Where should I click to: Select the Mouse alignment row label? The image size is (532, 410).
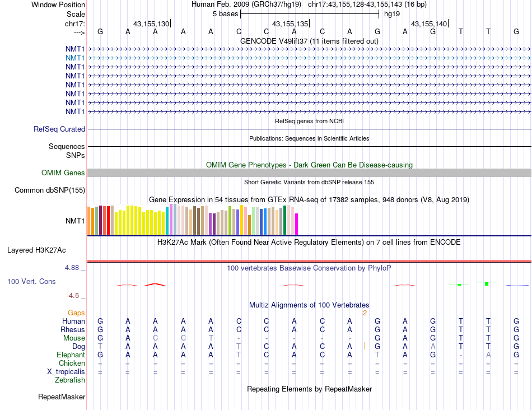point(74,338)
